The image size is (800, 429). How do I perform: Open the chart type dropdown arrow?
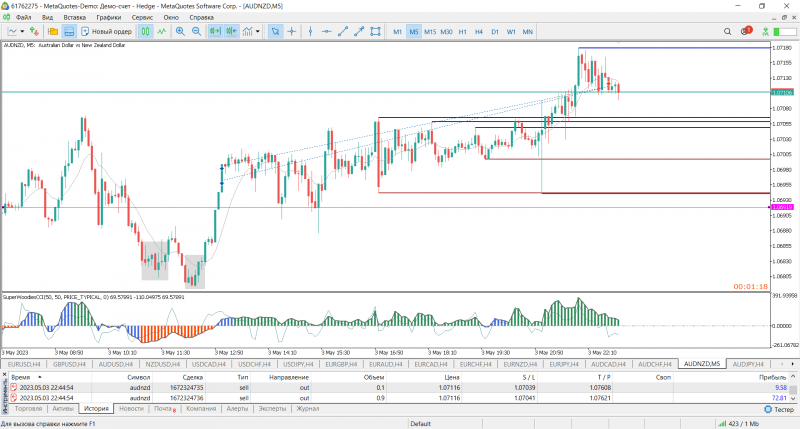pos(22,32)
